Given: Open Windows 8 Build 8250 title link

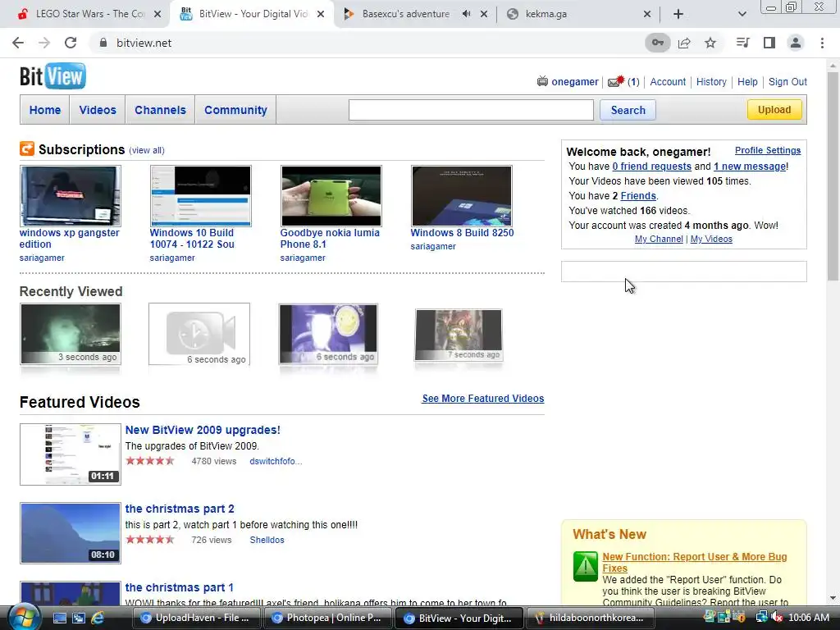Looking at the screenshot, I should pyautogui.click(x=462, y=232).
